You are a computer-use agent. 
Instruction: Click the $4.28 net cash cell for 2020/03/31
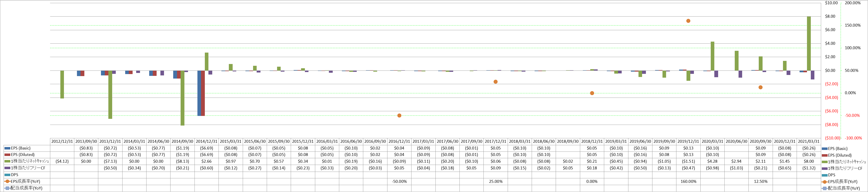tap(712, 161)
